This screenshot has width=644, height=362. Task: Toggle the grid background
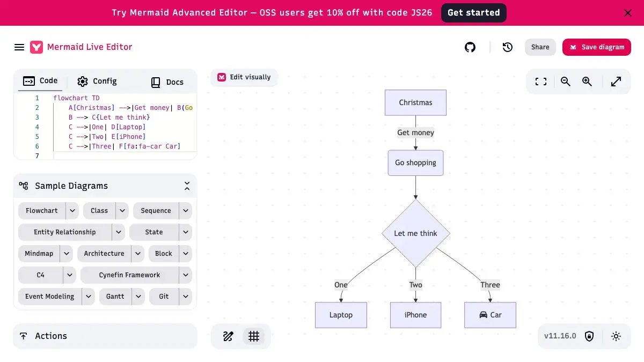(x=254, y=336)
